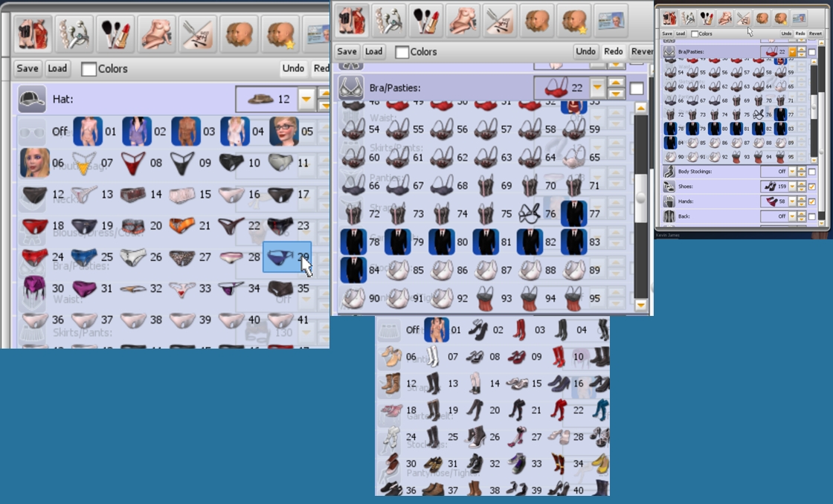Open the makeup tab in small right window

(x=707, y=18)
